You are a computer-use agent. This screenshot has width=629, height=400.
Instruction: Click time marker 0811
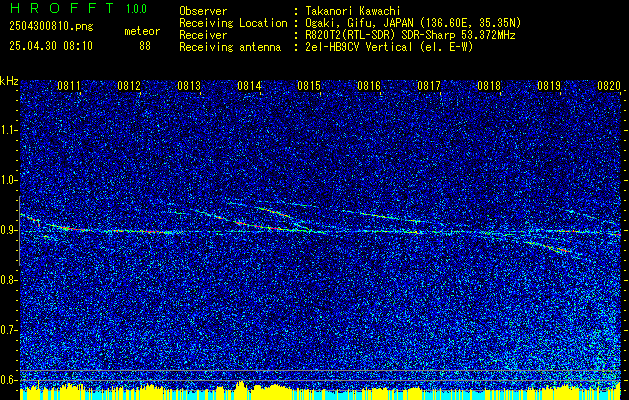coord(69,85)
